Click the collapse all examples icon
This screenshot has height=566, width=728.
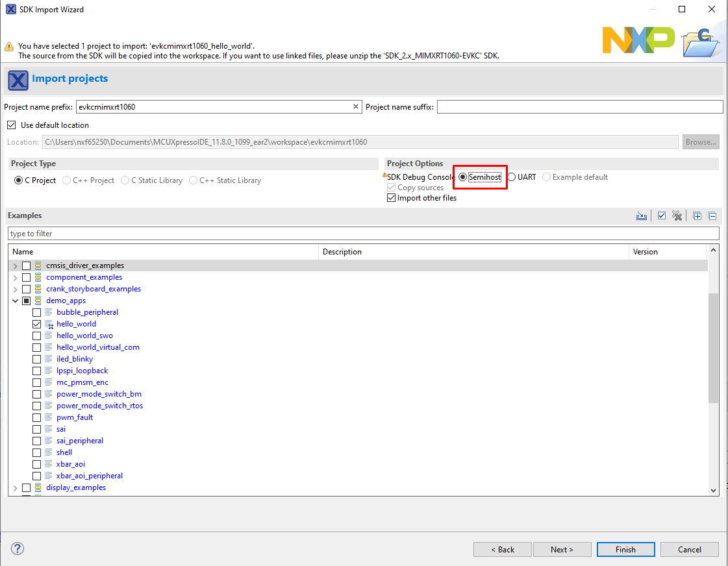(x=712, y=216)
